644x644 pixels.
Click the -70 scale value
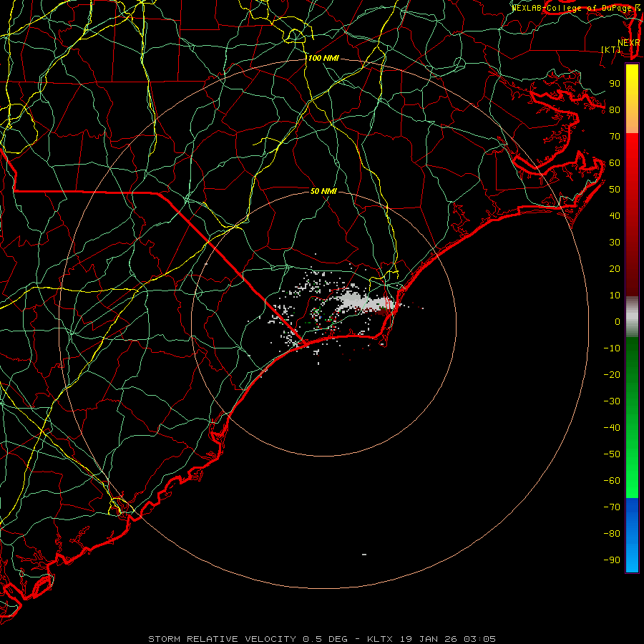point(612,507)
